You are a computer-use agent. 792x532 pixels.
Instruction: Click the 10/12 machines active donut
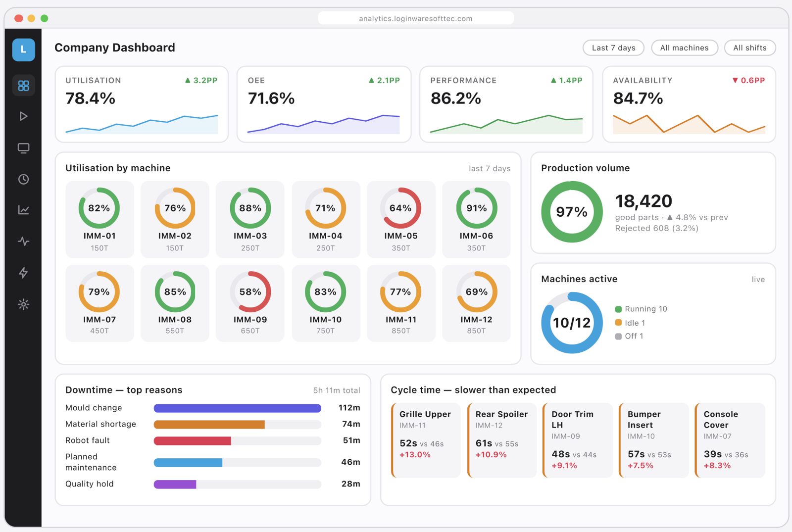(572, 323)
